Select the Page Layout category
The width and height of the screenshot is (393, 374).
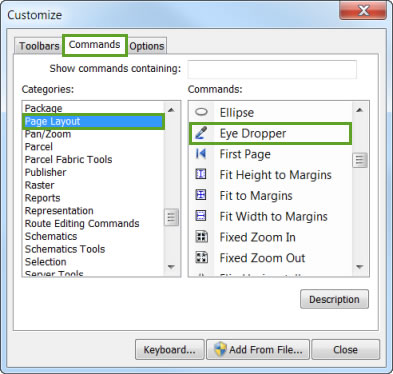93,121
